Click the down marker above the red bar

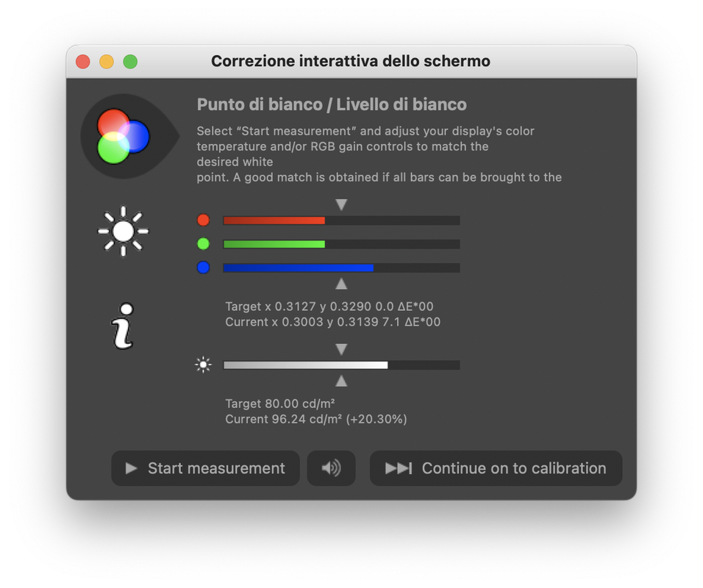341,205
